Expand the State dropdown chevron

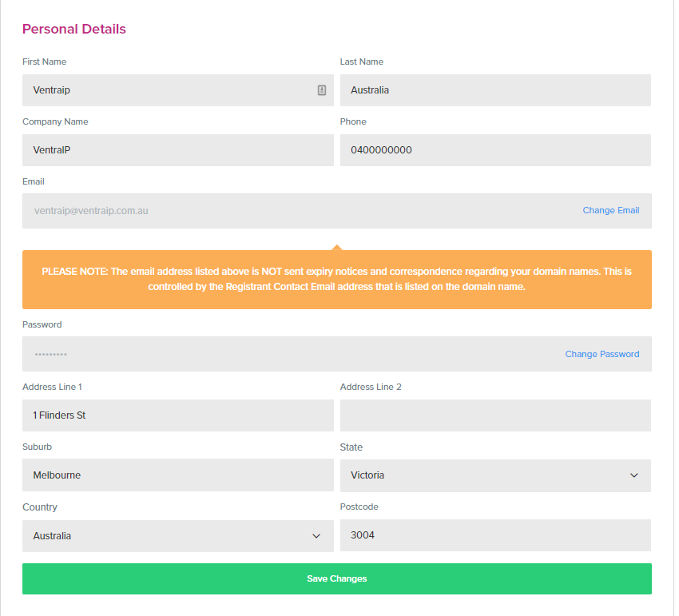(x=634, y=475)
